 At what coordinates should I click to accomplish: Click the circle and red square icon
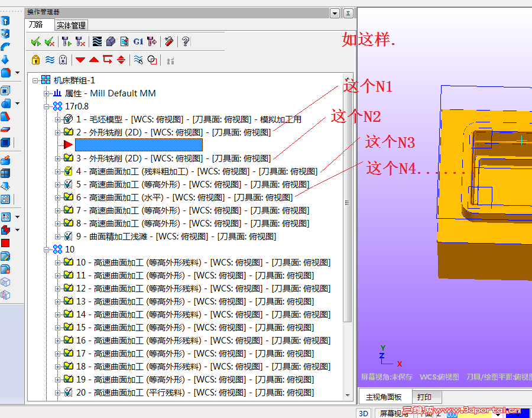coord(152,60)
